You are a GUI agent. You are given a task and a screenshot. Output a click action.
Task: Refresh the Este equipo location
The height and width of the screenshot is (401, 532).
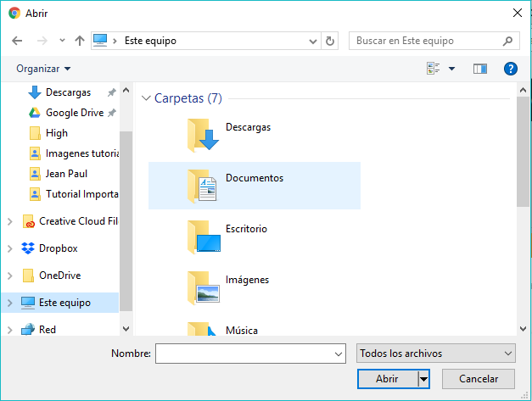330,41
